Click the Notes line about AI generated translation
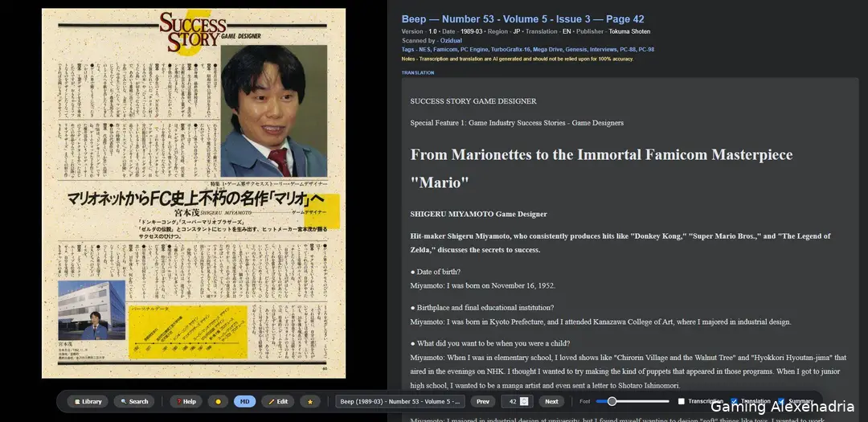The image size is (868, 422). pyautogui.click(x=518, y=59)
